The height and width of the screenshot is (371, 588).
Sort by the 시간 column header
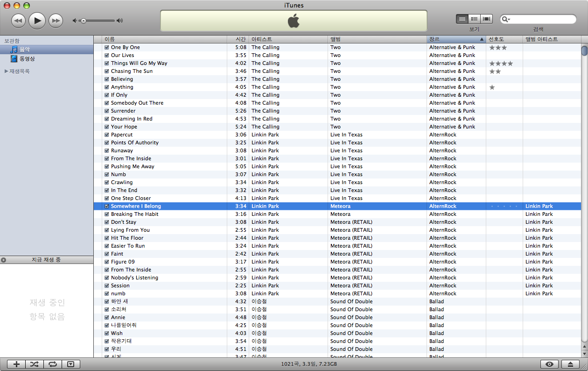[238, 39]
